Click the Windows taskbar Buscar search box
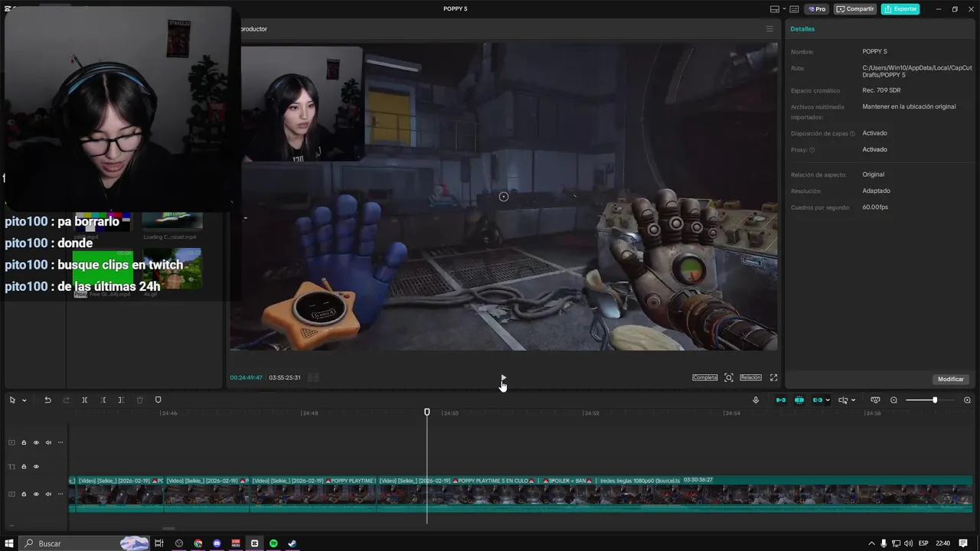 [x=84, y=543]
